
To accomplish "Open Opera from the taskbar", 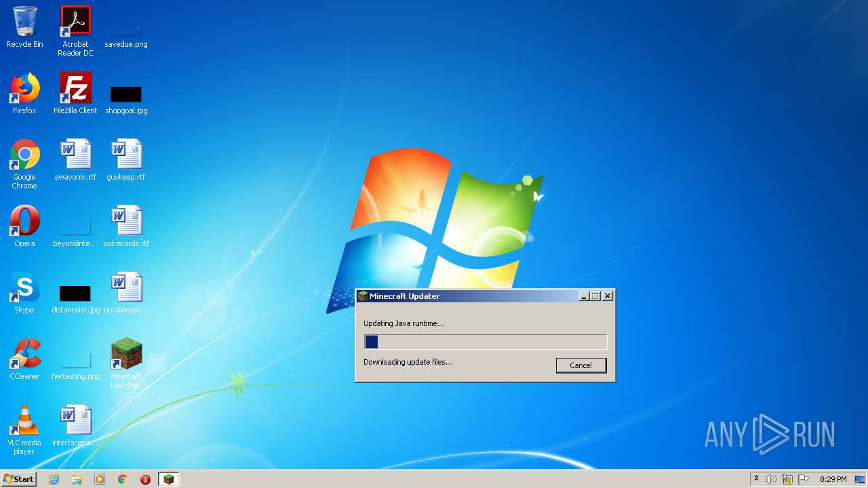I will (x=145, y=479).
